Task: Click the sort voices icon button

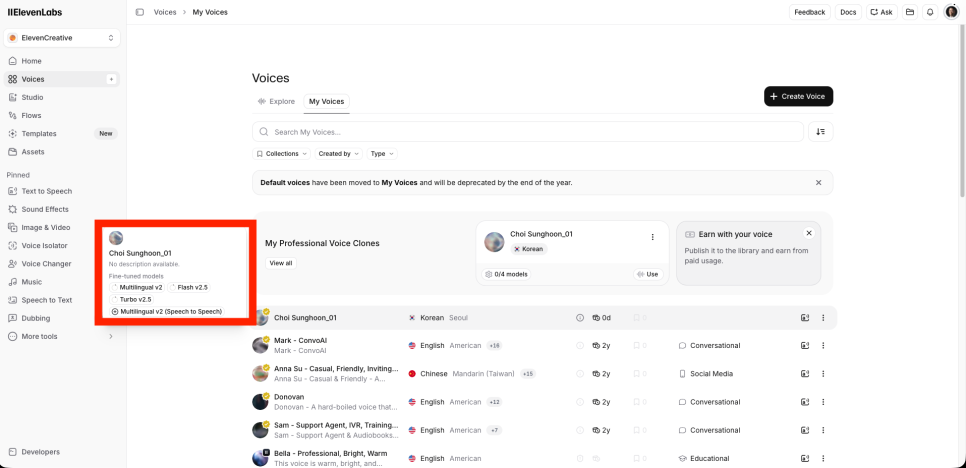Action: coord(821,132)
